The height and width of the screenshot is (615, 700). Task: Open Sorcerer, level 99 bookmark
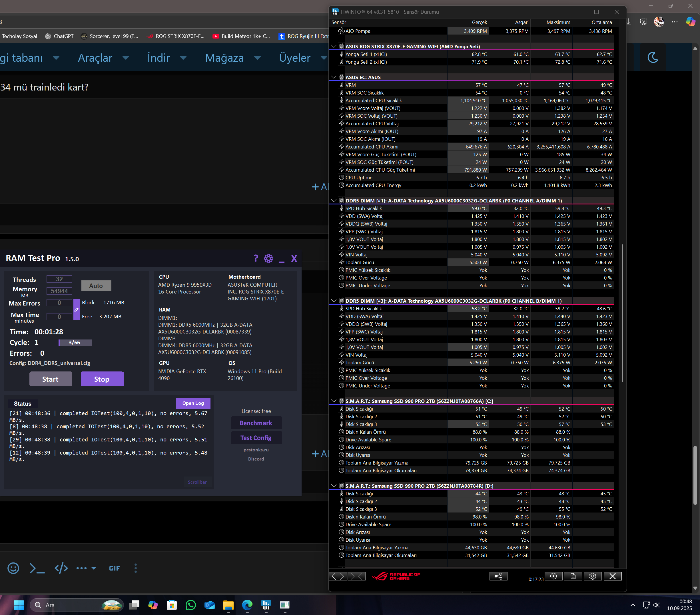[x=110, y=36]
